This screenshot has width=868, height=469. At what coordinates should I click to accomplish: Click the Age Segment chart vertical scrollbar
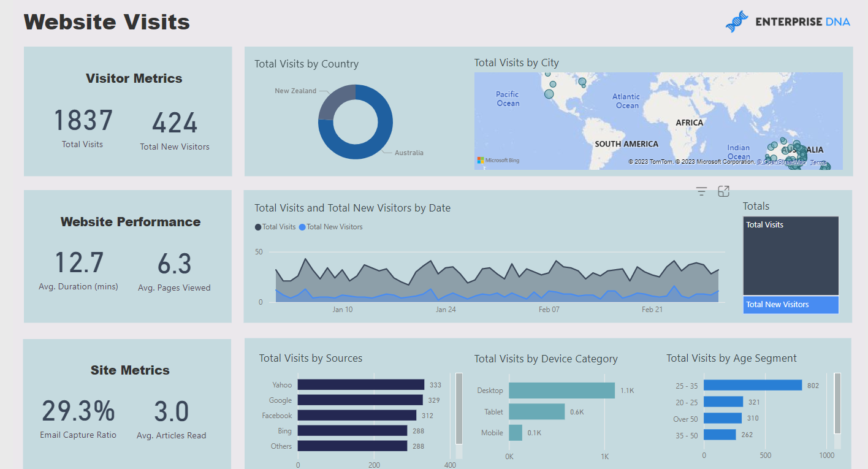[838, 402]
